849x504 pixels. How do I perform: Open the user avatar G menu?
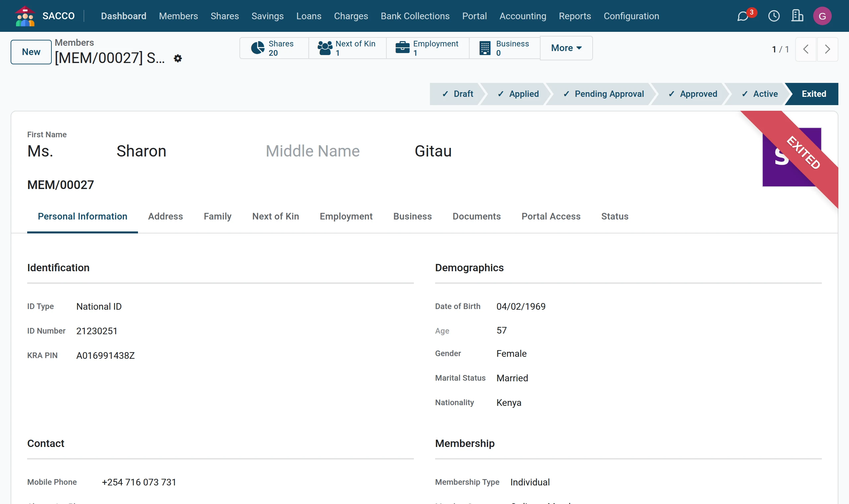822,16
